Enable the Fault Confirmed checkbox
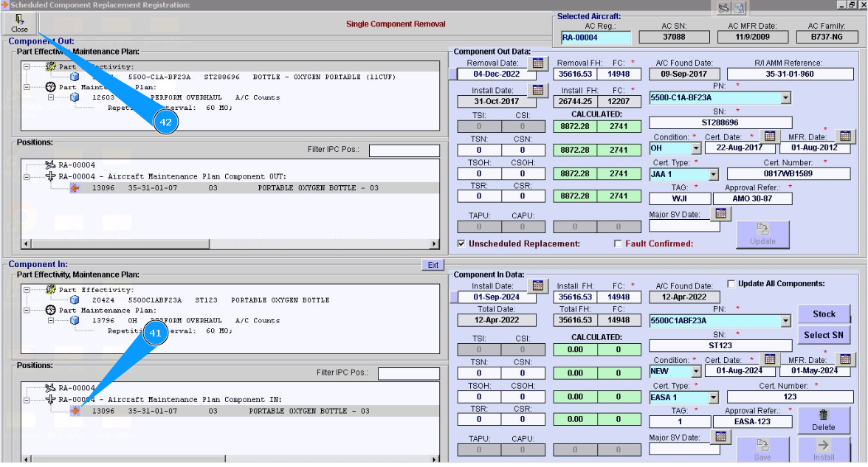Screen dimensions: 868x467 [x=619, y=243]
